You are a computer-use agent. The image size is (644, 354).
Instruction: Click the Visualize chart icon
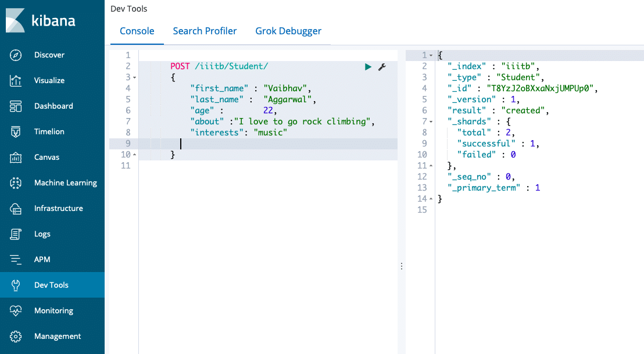pos(16,81)
